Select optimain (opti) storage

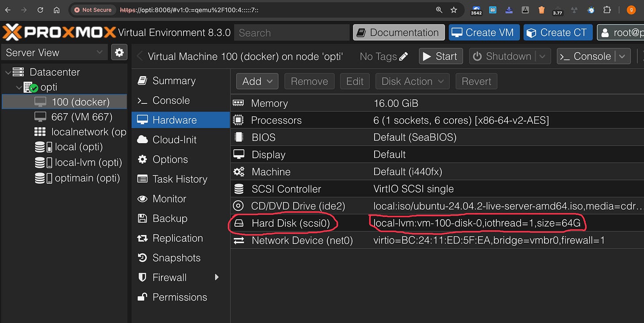64,178
